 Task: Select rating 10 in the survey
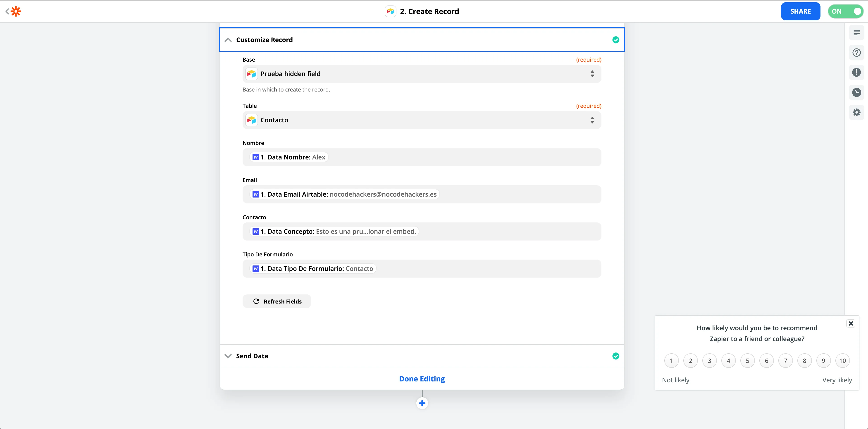(842, 361)
